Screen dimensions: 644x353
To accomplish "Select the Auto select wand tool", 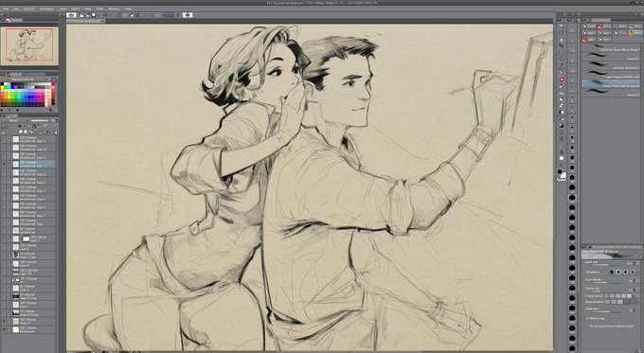I will click(x=562, y=59).
